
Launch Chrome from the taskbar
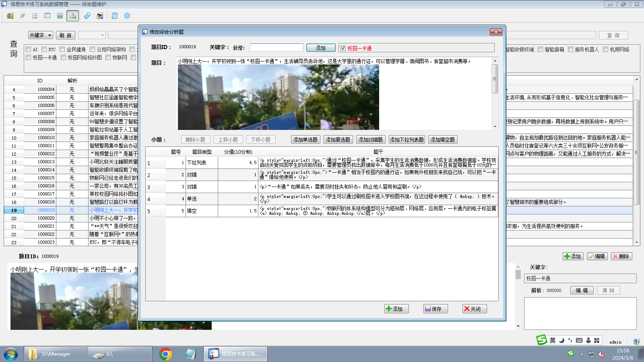[x=165, y=354]
